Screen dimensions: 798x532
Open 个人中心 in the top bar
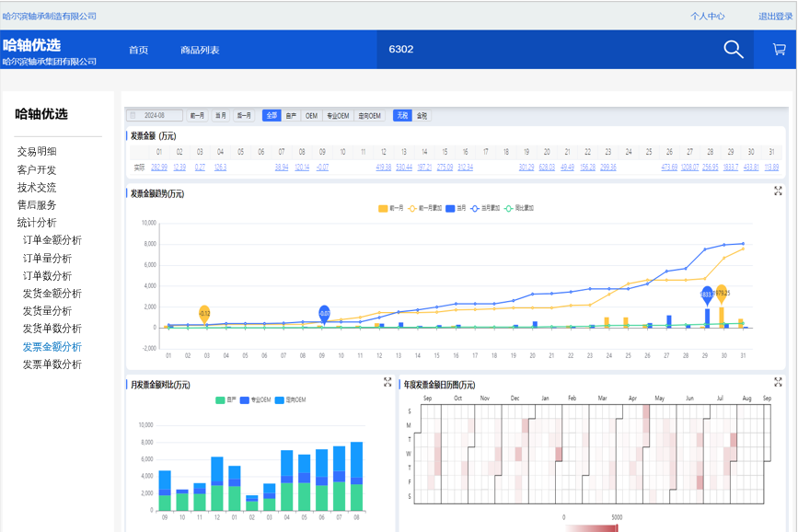click(708, 17)
